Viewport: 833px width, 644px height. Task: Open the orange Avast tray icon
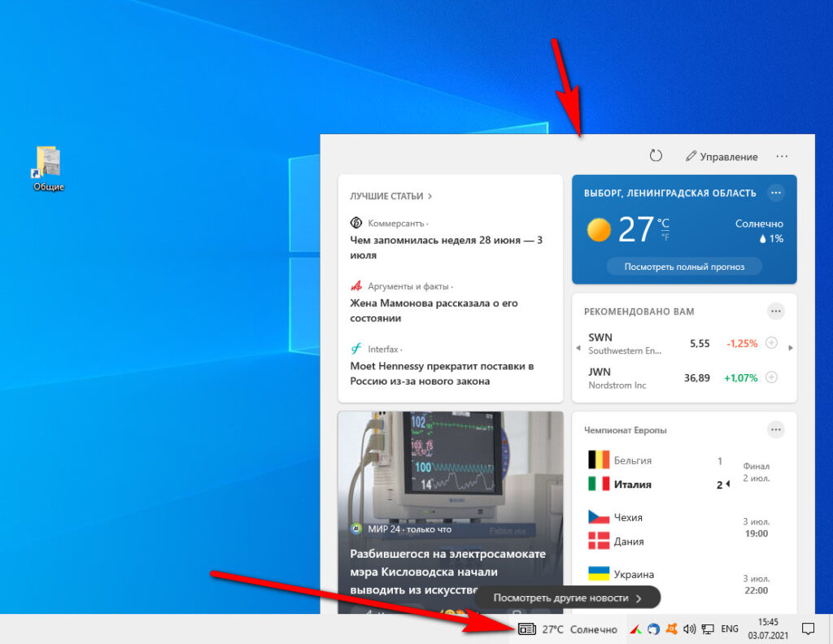click(671, 629)
